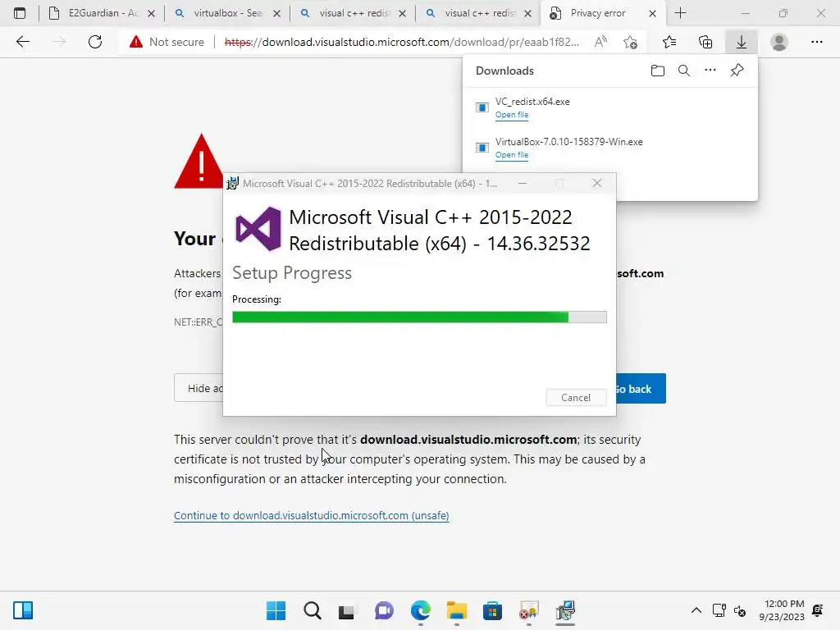Open more options in Downloads panel
Image resolution: width=840 pixels, height=630 pixels.
click(x=710, y=71)
